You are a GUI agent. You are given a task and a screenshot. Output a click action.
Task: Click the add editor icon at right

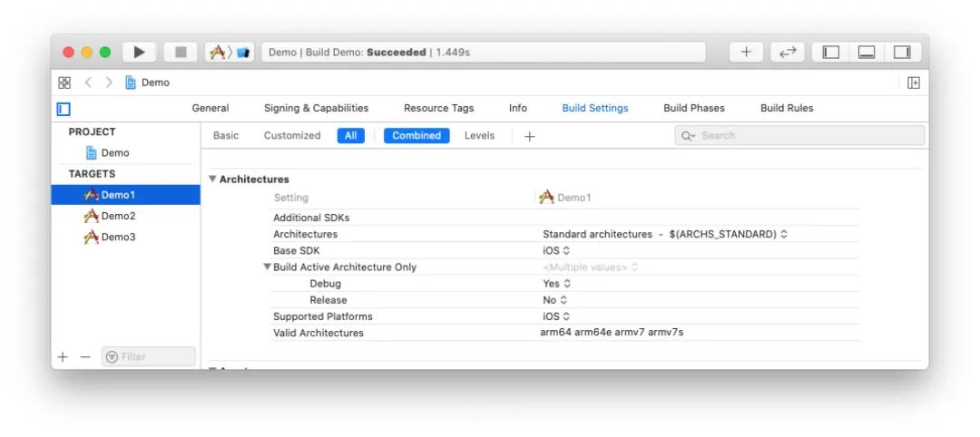click(914, 83)
